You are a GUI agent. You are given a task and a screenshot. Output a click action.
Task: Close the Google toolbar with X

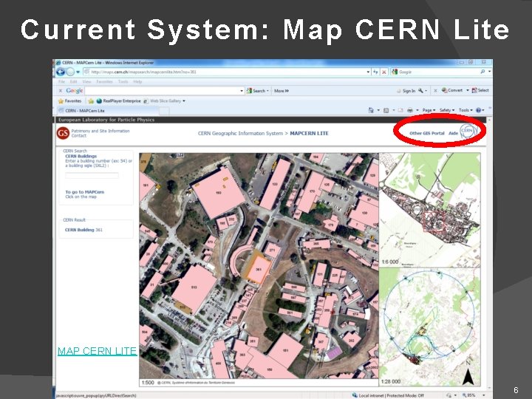(x=61, y=91)
